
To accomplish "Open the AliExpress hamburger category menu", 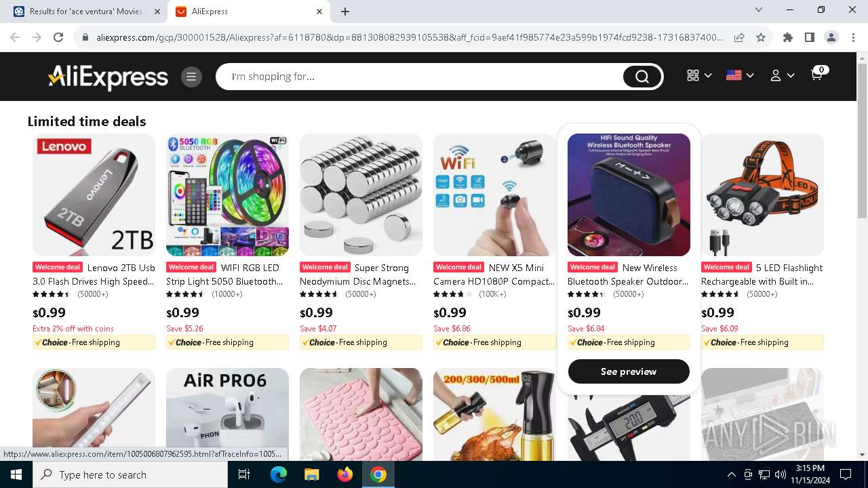I will click(x=191, y=77).
